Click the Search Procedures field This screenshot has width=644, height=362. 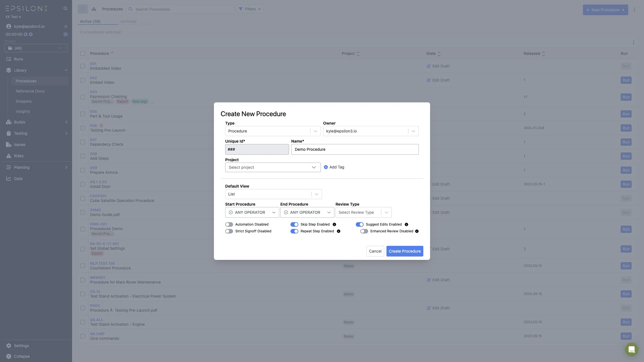point(180,9)
